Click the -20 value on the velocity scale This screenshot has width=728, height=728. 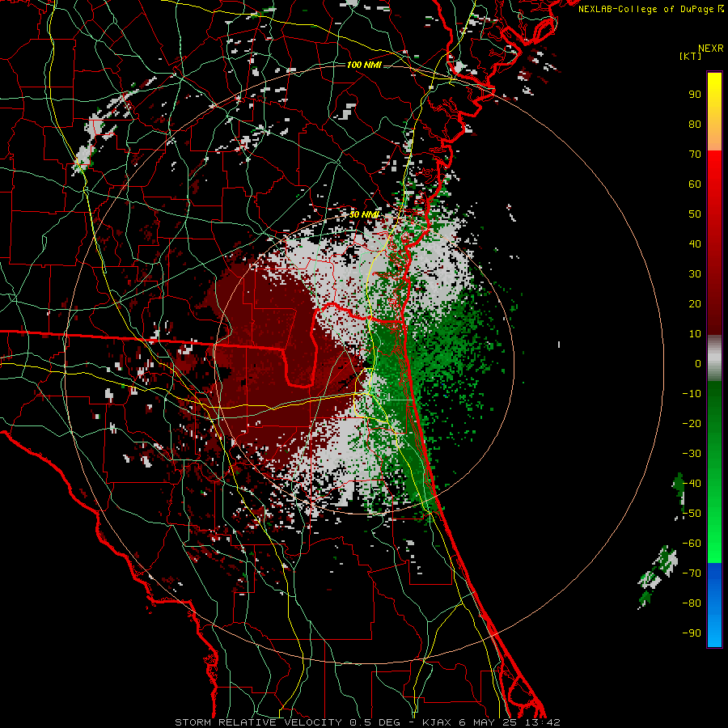(692, 423)
